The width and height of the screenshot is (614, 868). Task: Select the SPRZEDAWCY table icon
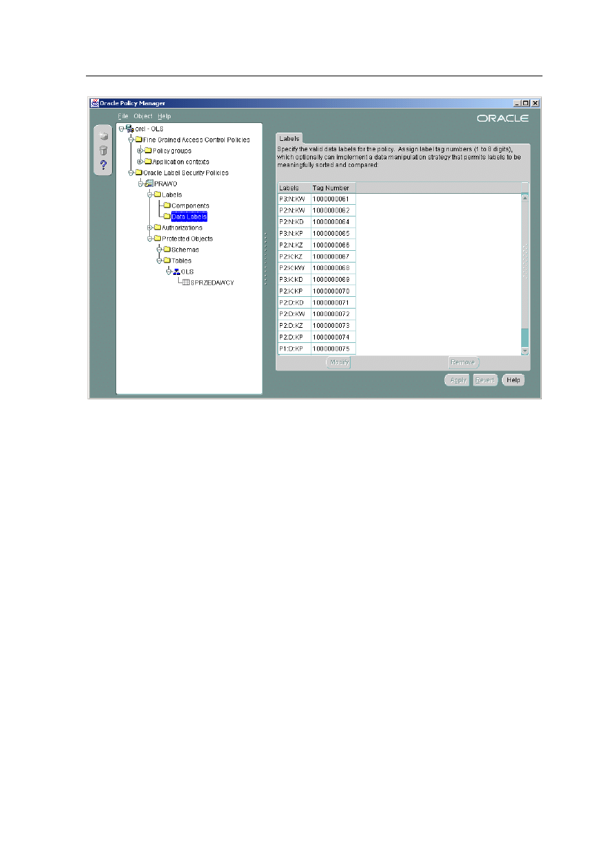pyautogui.click(x=186, y=282)
